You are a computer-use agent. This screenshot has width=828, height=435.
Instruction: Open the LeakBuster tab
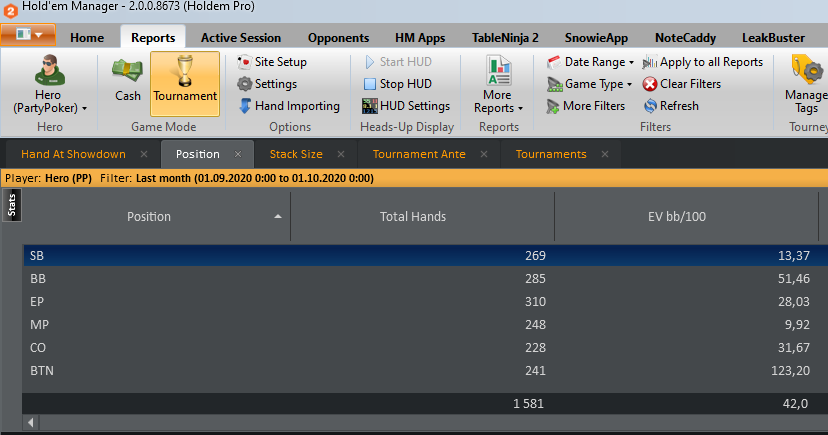(x=773, y=38)
